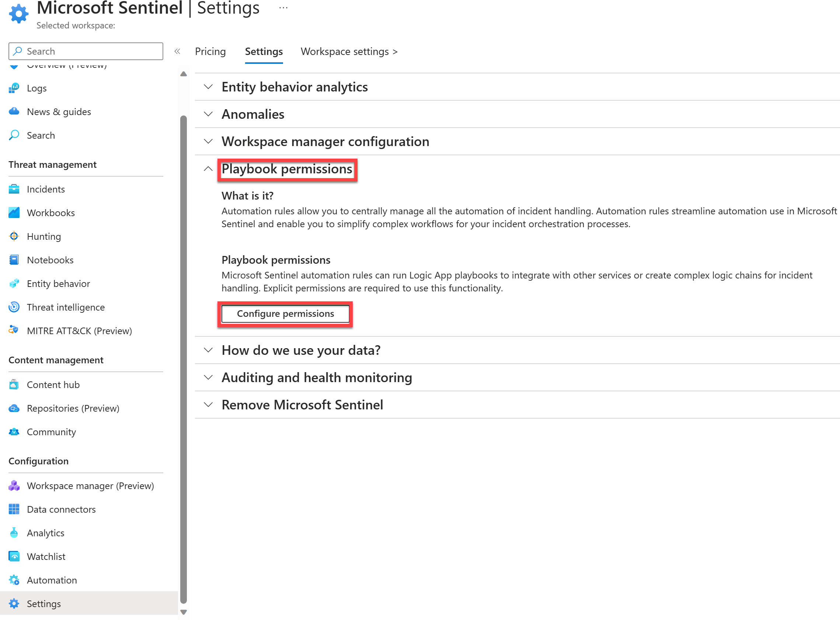This screenshot has width=840, height=620.
Task: Expand How do we use your data
Action: tap(207, 350)
